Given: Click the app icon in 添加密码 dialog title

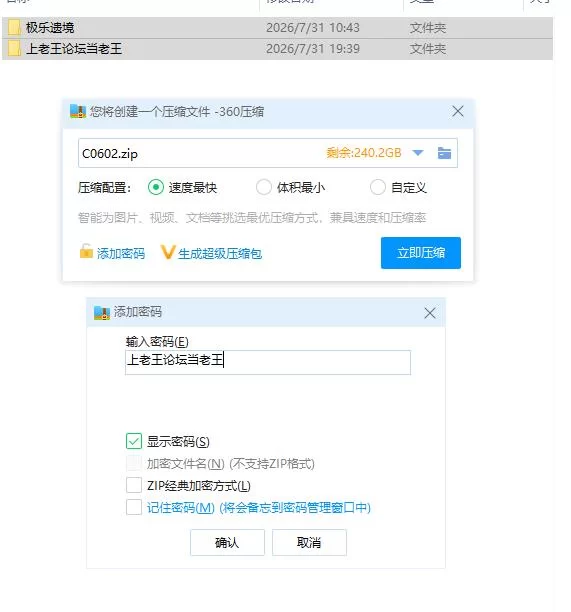Looking at the screenshot, I should [x=102, y=313].
